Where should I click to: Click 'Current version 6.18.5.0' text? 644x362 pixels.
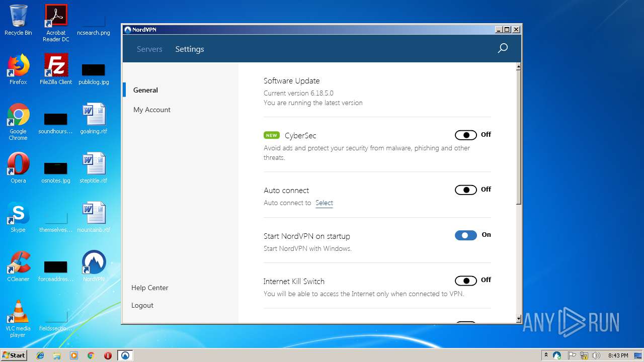[x=298, y=93]
